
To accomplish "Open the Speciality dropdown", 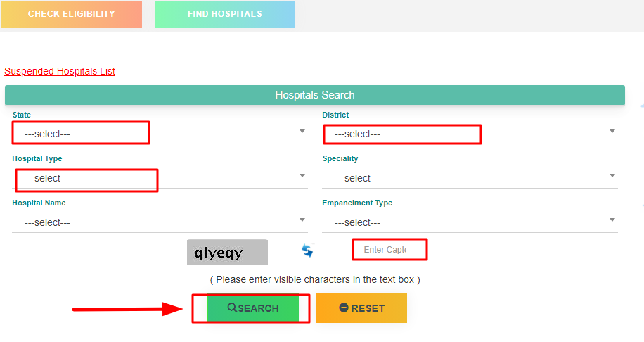I will [470, 178].
